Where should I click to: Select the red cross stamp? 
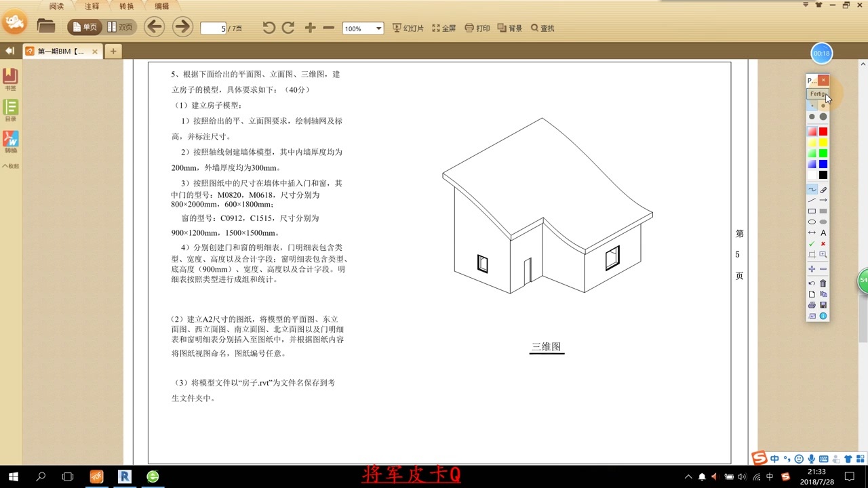click(x=823, y=244)
